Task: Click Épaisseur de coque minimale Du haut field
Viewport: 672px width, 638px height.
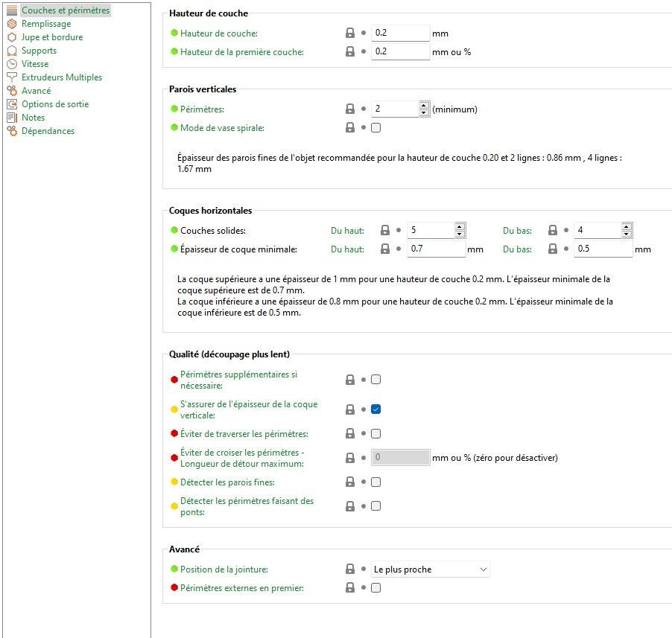Action: [x=436, y=249]
